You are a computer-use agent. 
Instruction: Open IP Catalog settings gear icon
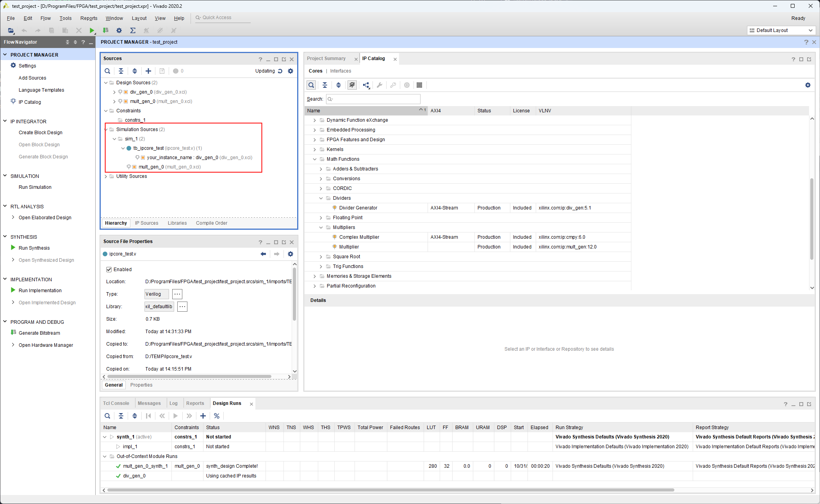click(x=808, y=85)
